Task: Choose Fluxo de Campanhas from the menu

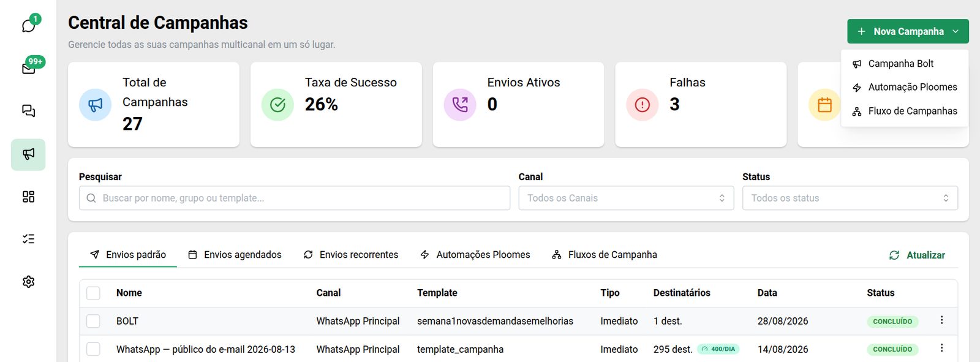Action: [905, 111]
